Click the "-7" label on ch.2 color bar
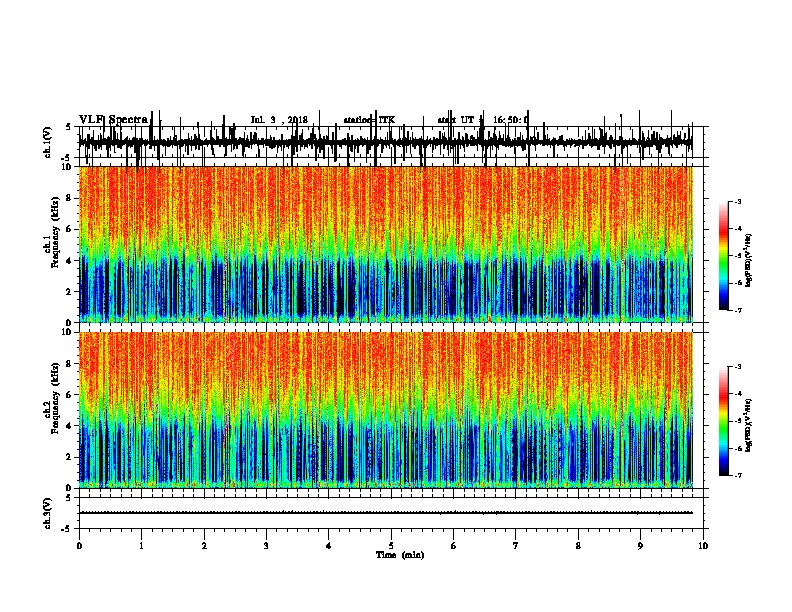 tap(737, 476)
